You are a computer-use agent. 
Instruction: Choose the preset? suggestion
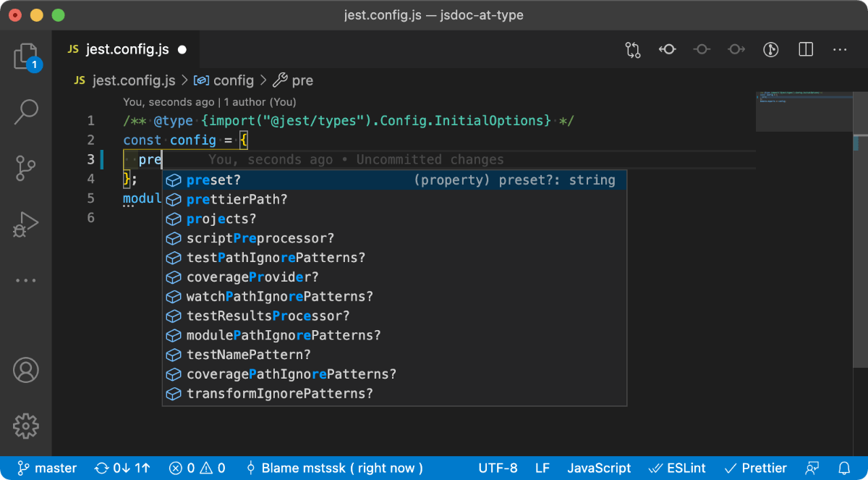pos(394,180)
